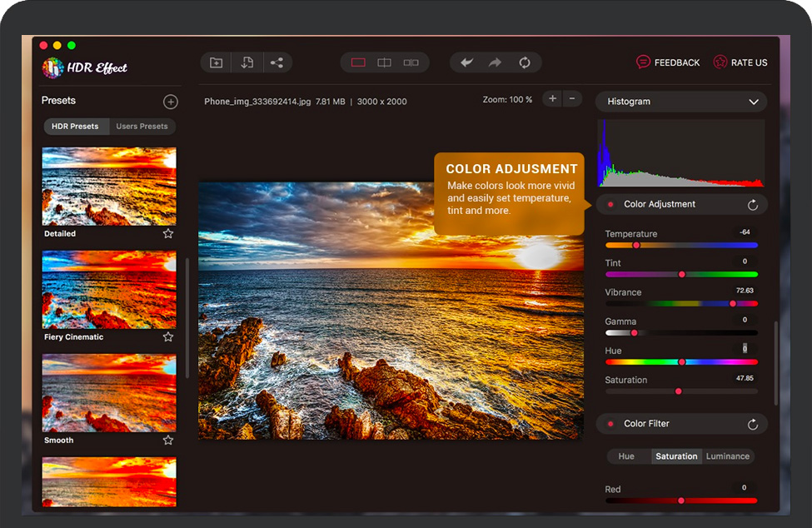This screenshot has width=812, height=528.
Task: Switch to Users Presets tab
Action: [142, 127]
